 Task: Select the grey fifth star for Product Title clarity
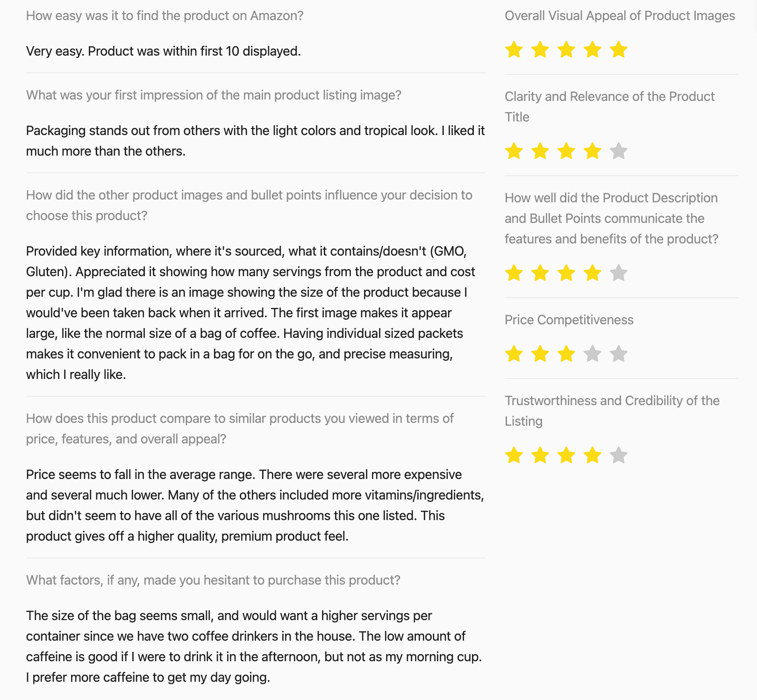point(619,151)
